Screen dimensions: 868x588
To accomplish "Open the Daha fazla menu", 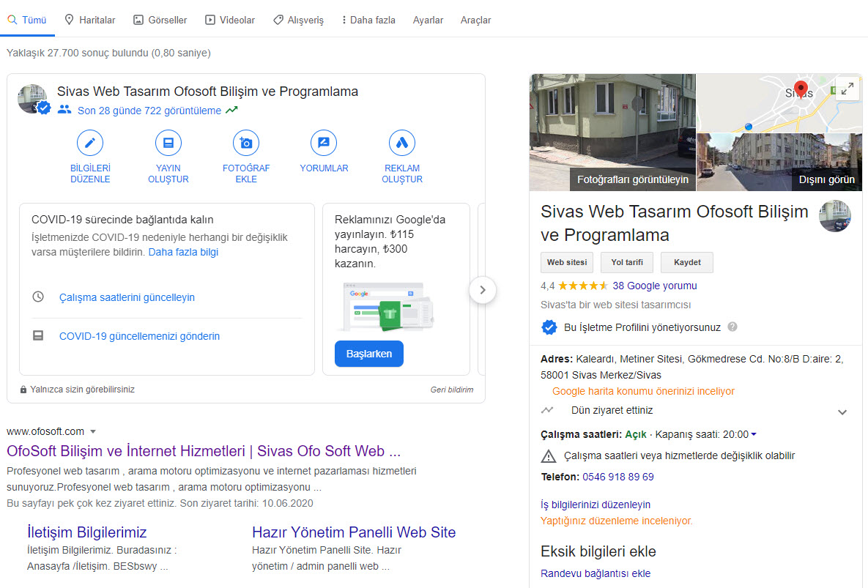I will pyautogui.click(x=368, y=21).
